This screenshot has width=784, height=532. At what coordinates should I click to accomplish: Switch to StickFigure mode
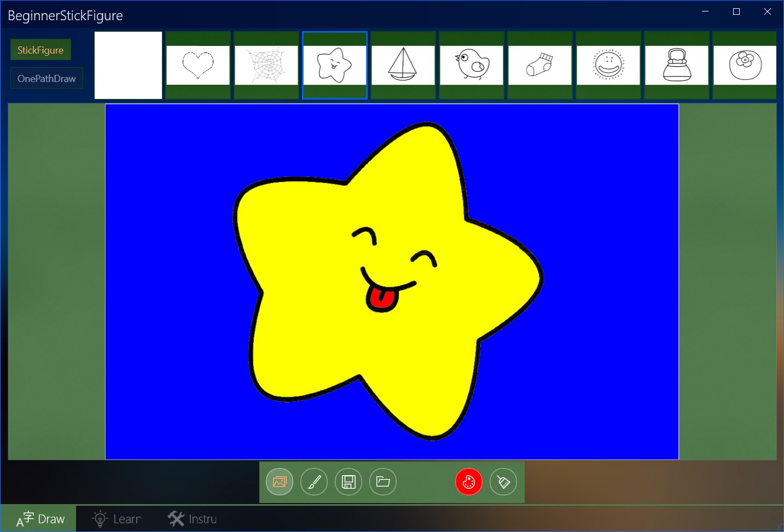tap(40, 50)
